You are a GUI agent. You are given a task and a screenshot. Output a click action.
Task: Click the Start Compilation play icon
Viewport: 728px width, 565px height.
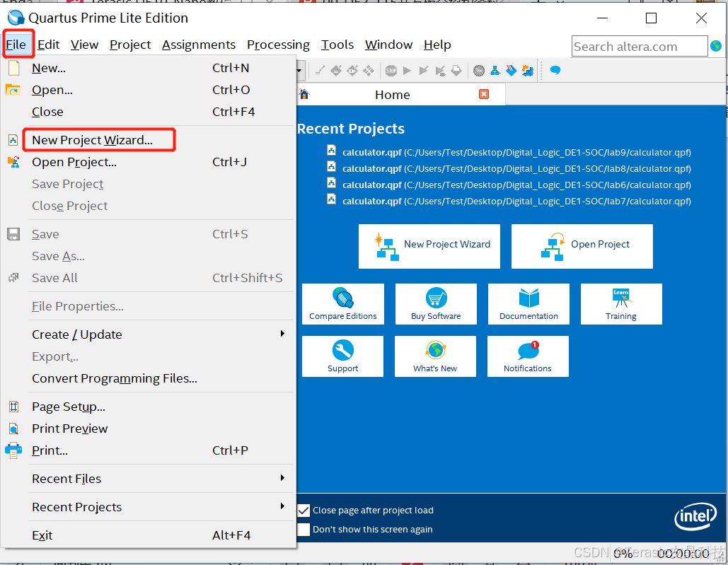click(x=408, y=71)
